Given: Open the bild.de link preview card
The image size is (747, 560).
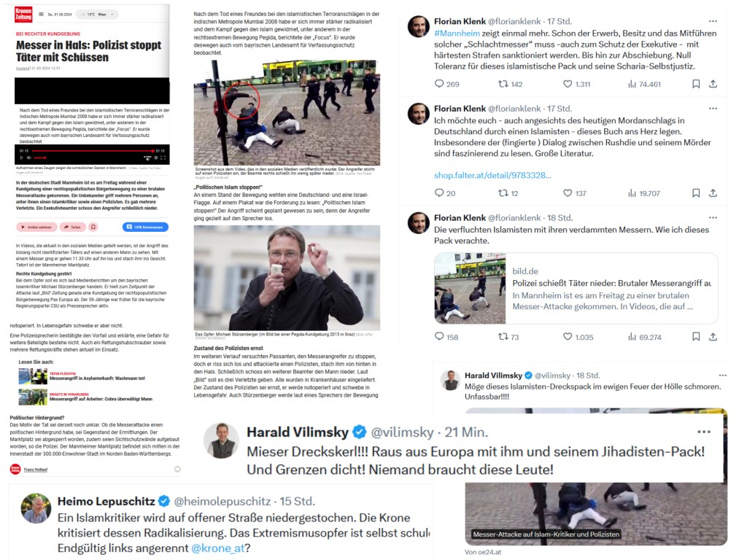Looking at the screenshot, I should click(x=576, y=289).
